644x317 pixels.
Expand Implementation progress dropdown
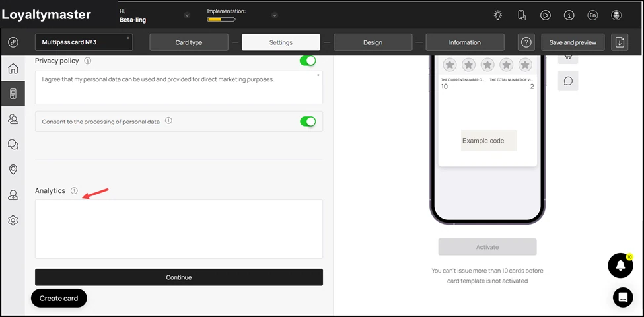(275, 16)
